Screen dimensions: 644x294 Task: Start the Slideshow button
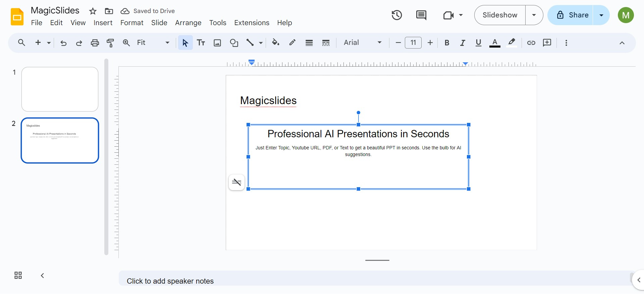[x=499, y=15]
